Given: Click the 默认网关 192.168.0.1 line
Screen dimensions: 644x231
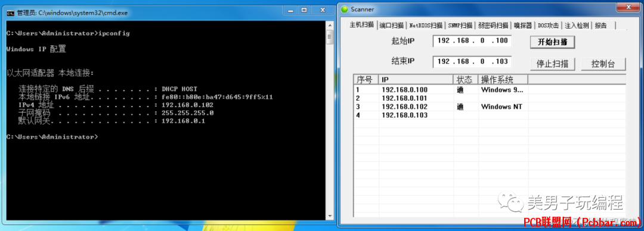Looking at the screenshot, I should (112, 121).
